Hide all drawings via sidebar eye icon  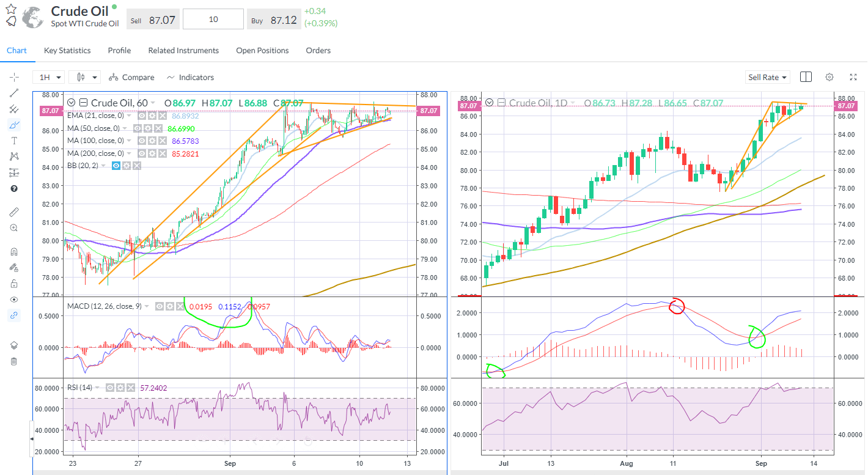click(x=14, y=300)
